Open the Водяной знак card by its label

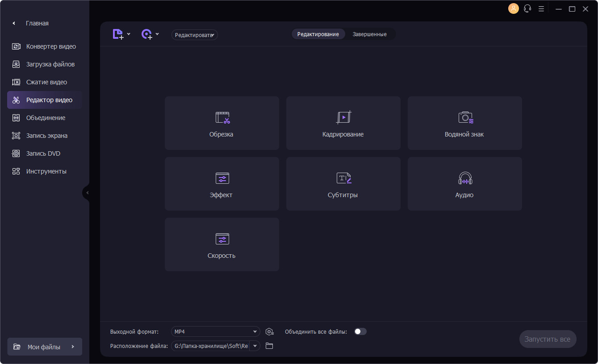click(464, 134)
